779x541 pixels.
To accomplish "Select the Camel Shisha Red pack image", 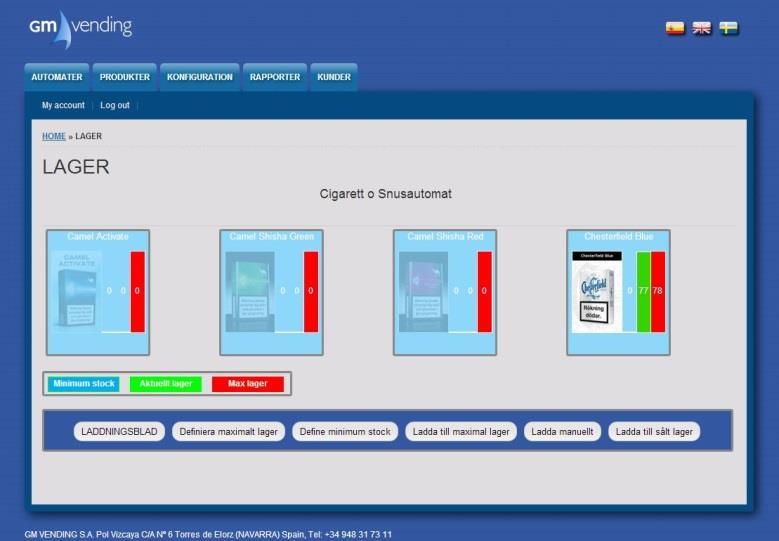I will pos(423,292).
